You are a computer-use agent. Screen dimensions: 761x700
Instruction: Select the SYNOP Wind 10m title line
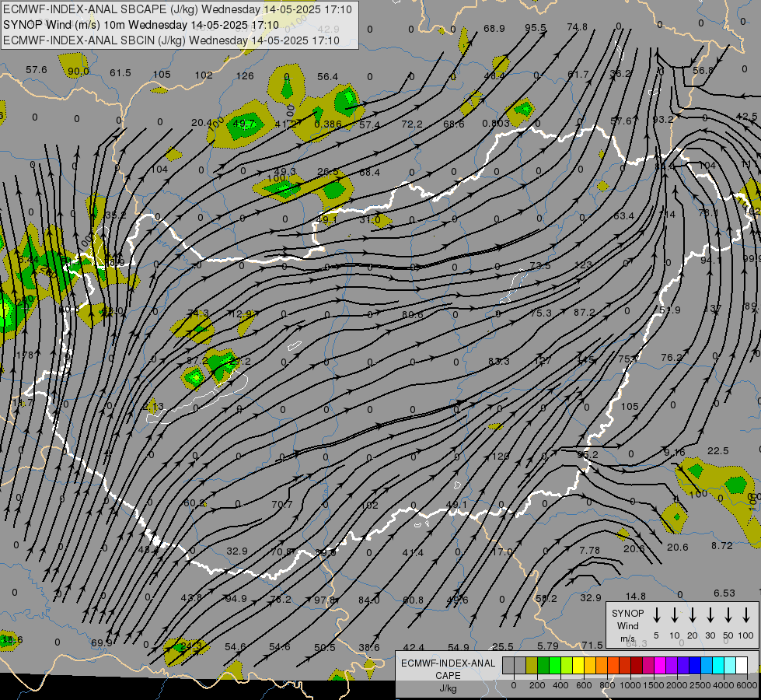[x=141, y=25]
